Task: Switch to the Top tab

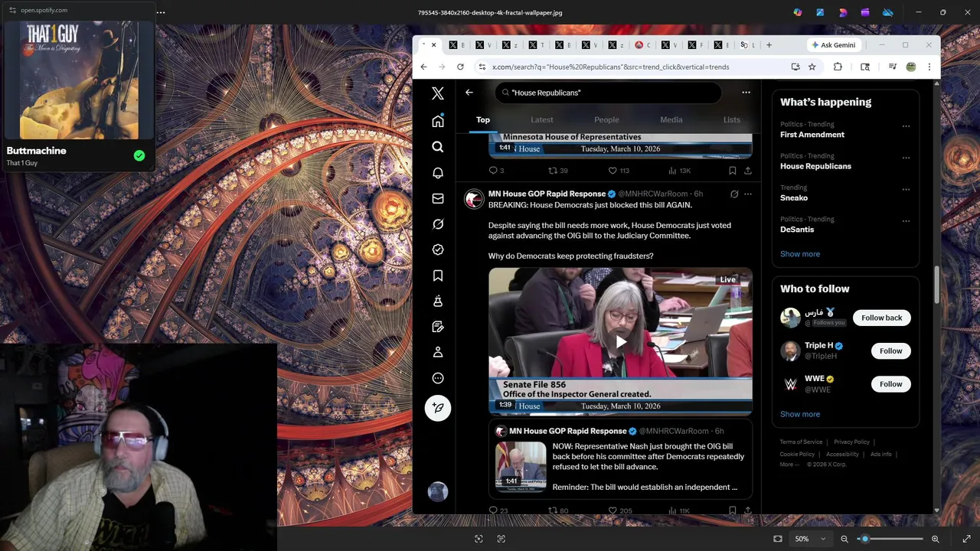Action: click(483, 119)
